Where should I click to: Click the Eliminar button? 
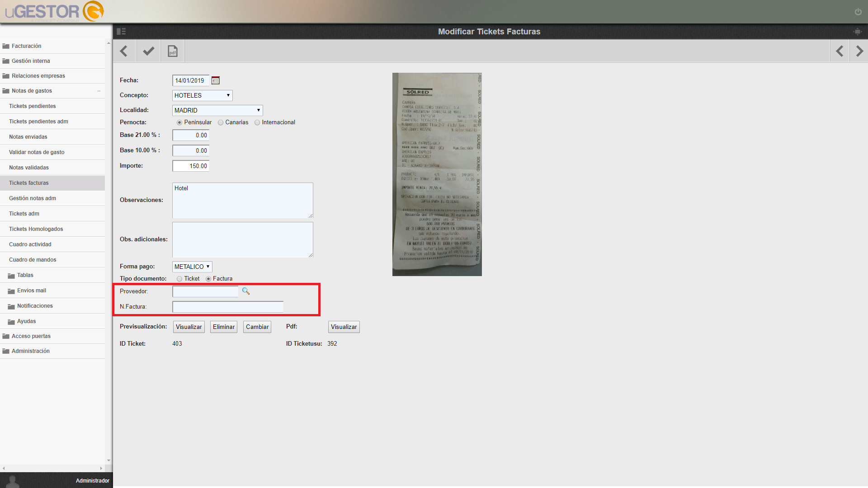pyautogui.click(x=224, y=327)
